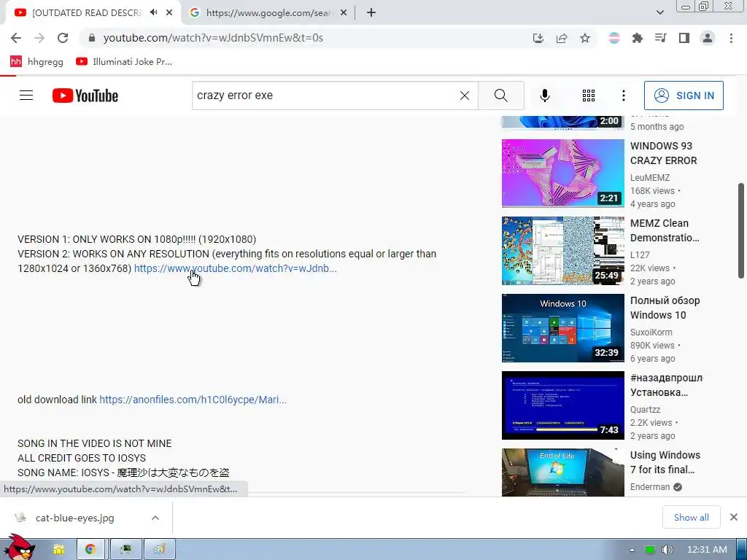Screen dimensions: 747x560
Task: Open the anonfiles old download link
Action: (193, 400)
